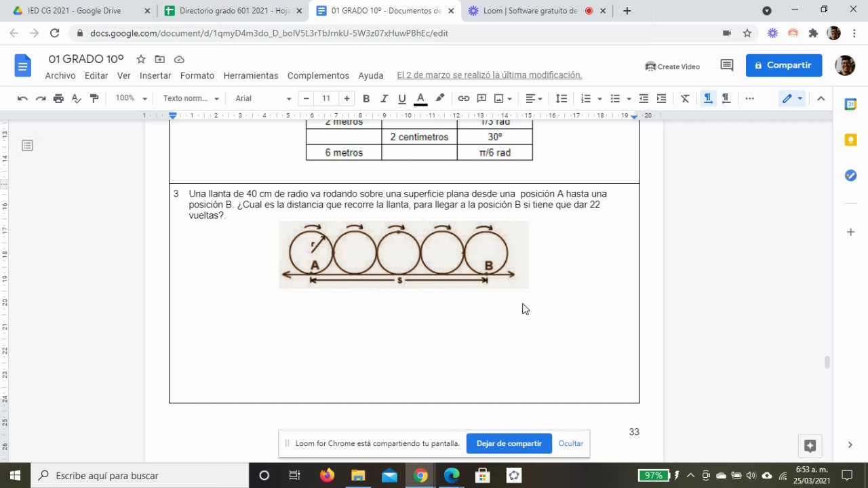Select the paint format roller tool

point(94,98)
